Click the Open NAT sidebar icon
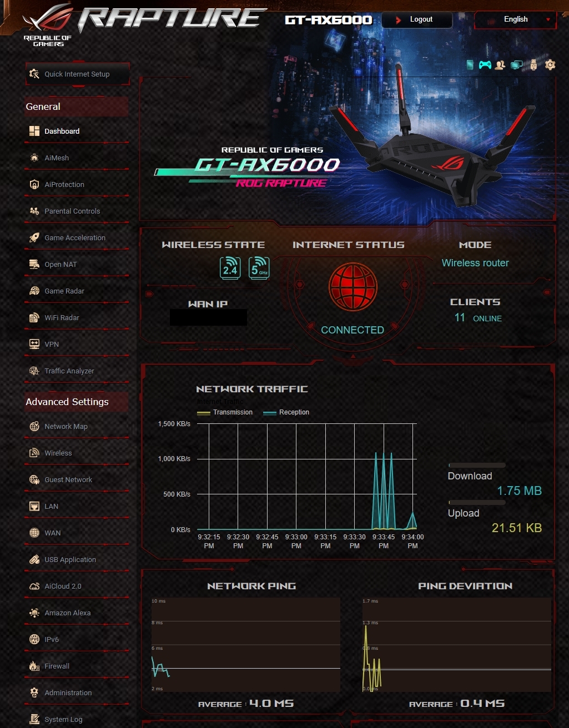Viewport: 569px width, 728px height. (x=34, y=264)
